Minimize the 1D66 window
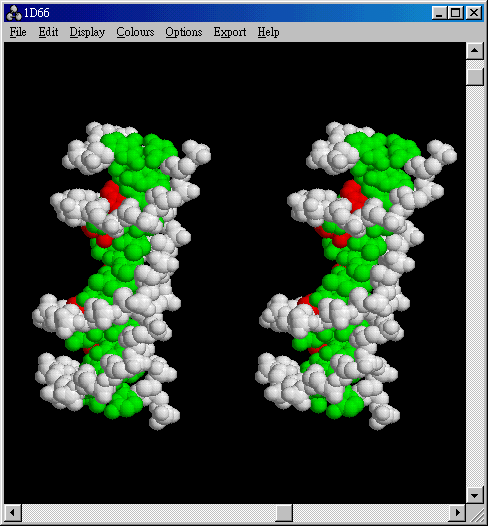The width and height of the screenshot is (488, 526). [439, 13]
